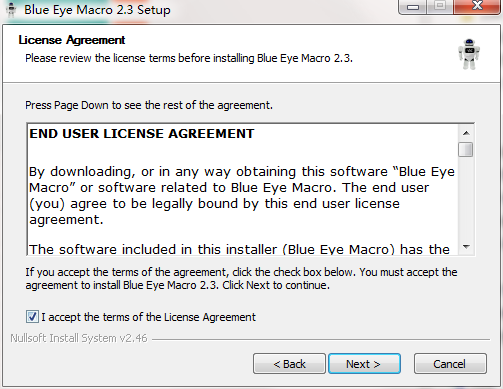Screen dimensions: 503x389
Task: Click the disabled maximize window button
Action: (440, 6)
